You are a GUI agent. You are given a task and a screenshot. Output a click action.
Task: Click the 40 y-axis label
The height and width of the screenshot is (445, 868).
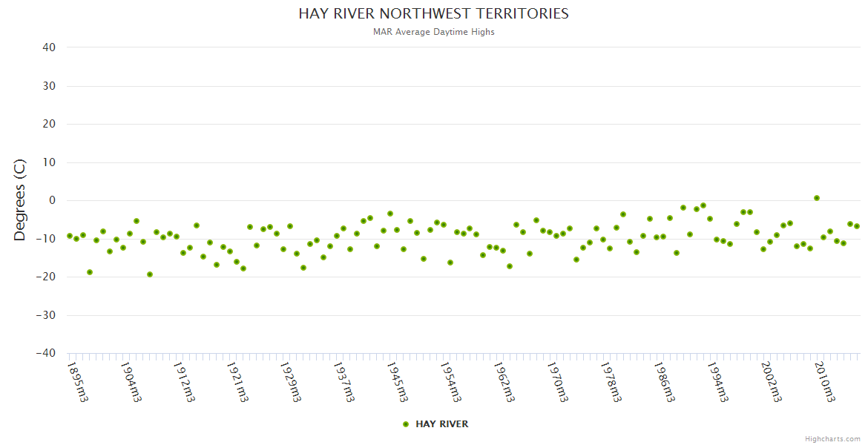click(50, 47)
